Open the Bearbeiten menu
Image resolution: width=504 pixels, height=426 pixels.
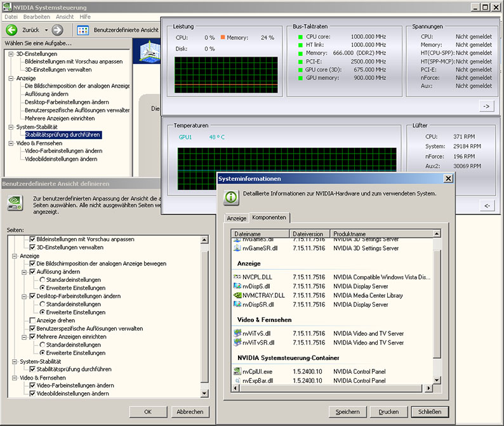tap(37, 17)
